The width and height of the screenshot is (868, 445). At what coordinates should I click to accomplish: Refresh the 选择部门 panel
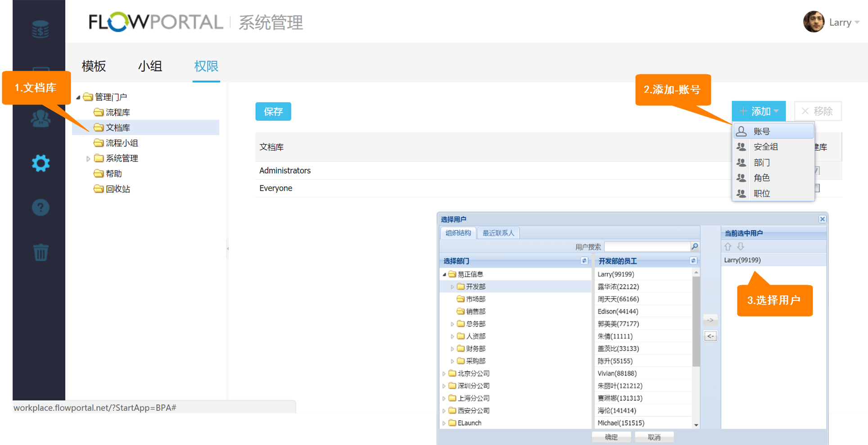point(584,261)
